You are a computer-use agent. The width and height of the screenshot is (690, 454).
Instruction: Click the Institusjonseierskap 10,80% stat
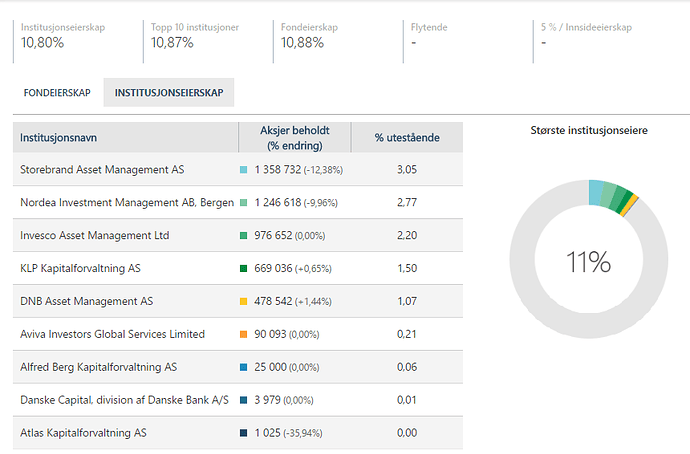pyautogui.click(x=63, y=35)
